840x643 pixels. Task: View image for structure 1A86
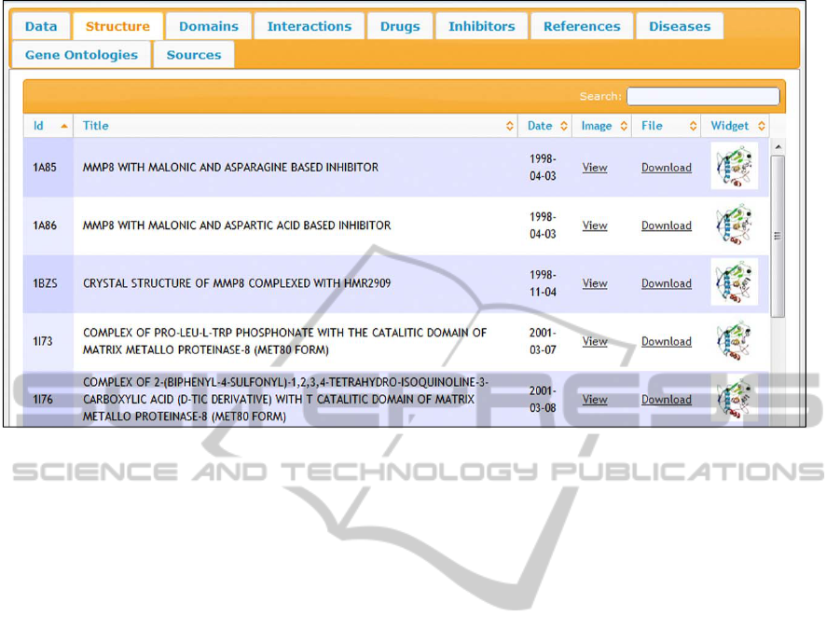pyautogui.click(x=595, y=226)
